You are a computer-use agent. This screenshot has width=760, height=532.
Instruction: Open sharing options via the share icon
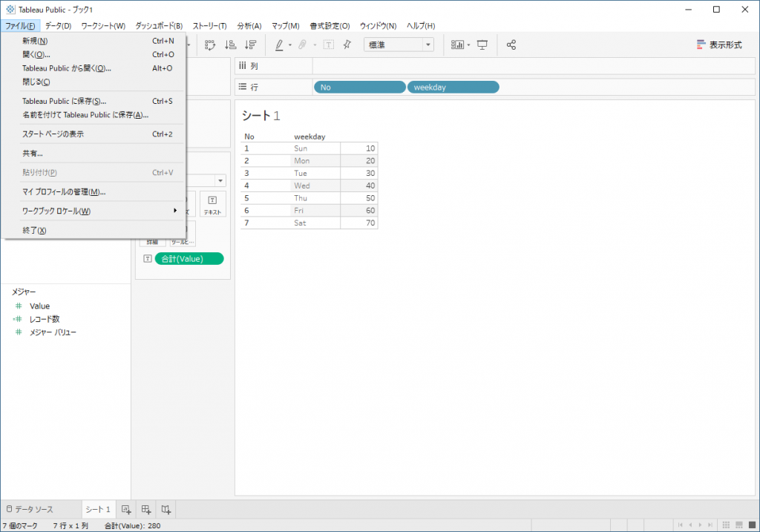tap(511, 45)
